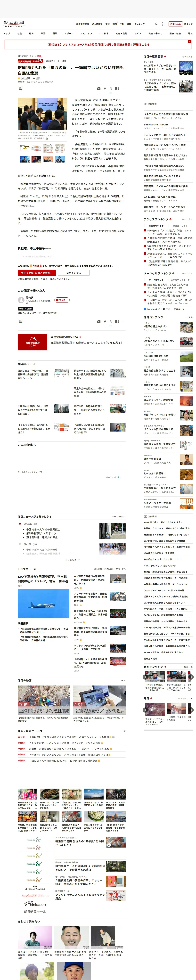Open article lead photo of press conference

pyautogui.click(x=42, y=114)
